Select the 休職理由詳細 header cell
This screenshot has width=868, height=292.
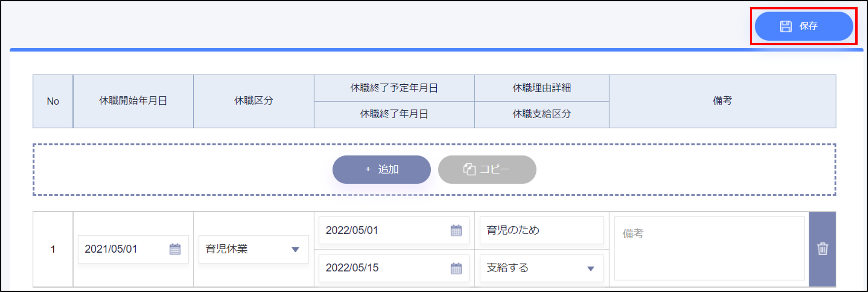point(541,88)
